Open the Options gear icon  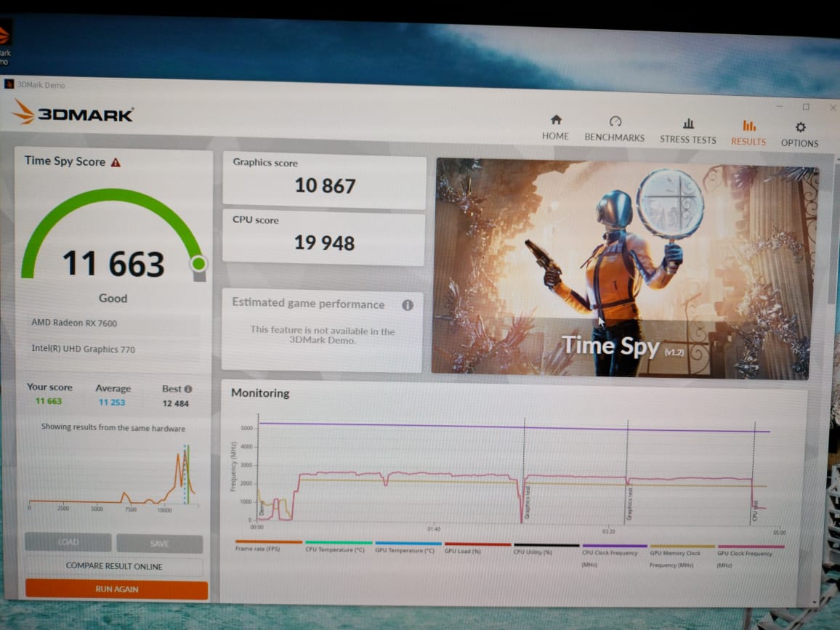pos(800,127)
